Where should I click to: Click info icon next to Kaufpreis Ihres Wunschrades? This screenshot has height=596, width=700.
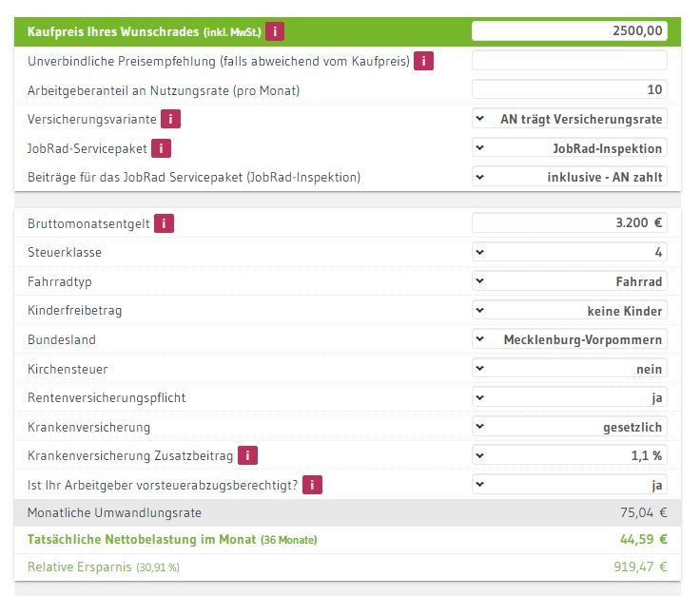(x=275, y=31)
